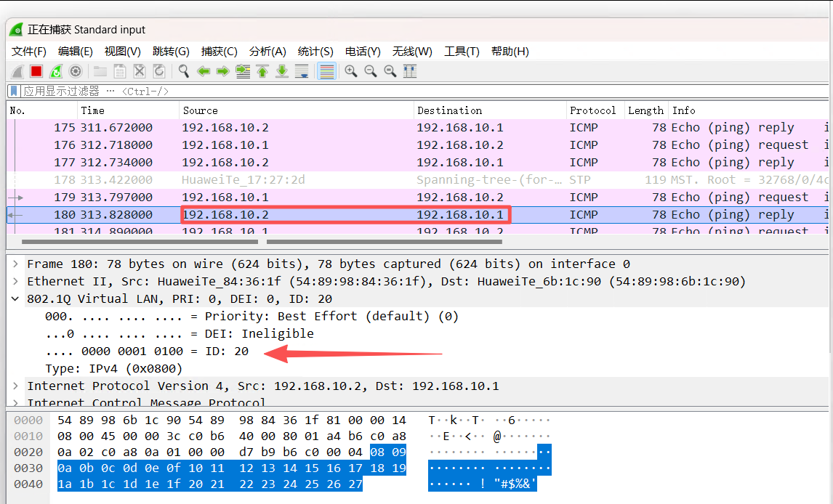Viewport: 833px width, 504px height.
Task: Click the find packet magnifier icon
Action: click(x=184, y=70)
